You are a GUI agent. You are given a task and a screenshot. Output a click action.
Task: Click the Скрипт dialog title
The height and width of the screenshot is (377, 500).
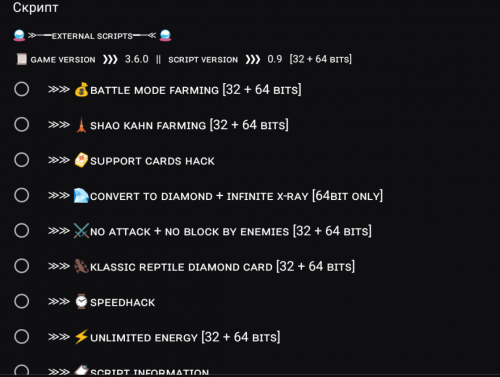coord(36,7)
